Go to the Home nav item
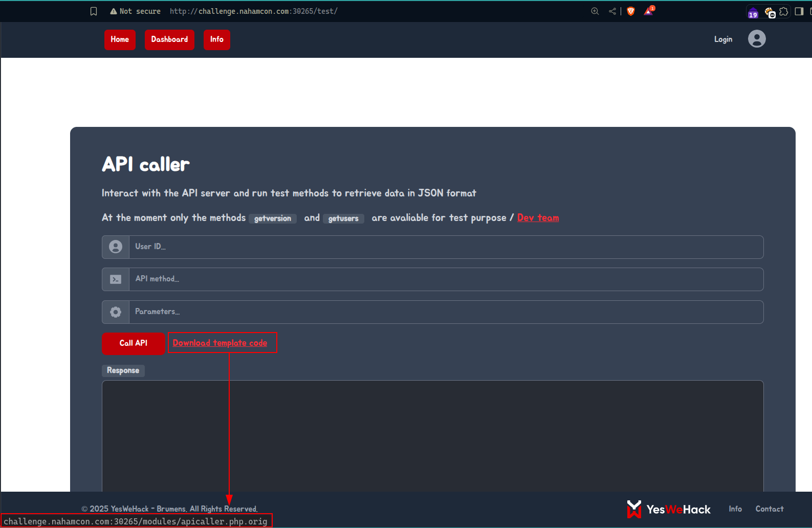The image size is (812, 528). [x=120, y=40]
